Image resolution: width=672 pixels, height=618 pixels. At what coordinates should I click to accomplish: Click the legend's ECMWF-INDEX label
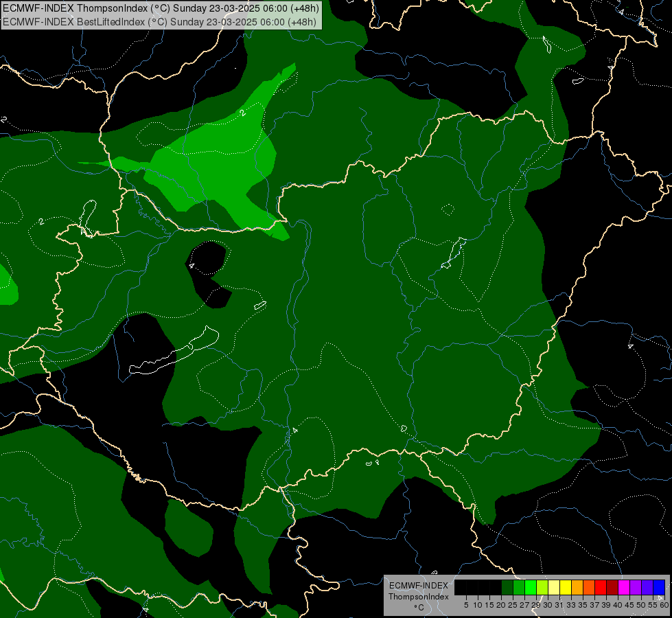[x=418, y=586]
